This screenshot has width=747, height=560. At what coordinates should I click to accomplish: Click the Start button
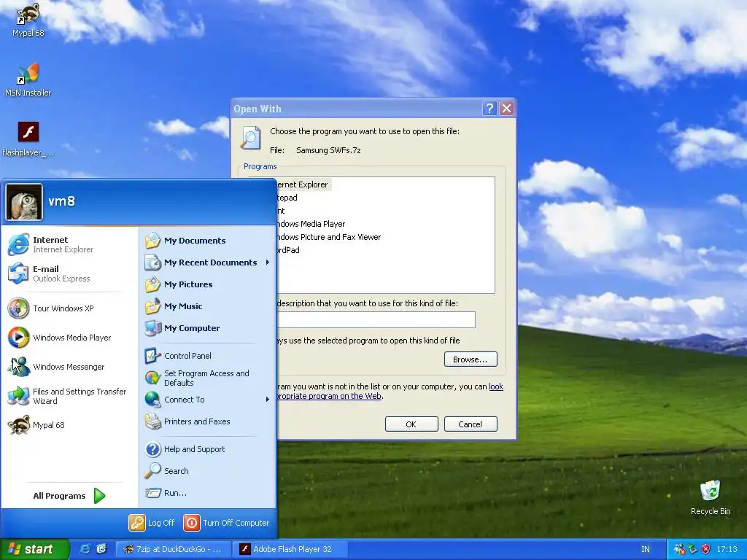[x=34, y=549]
